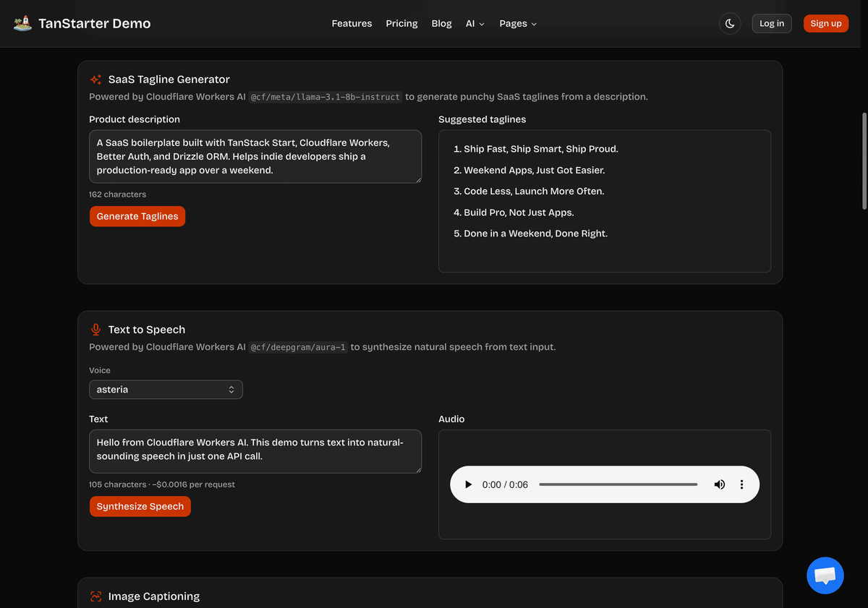Open the Pricing nav link

[401, 23]
